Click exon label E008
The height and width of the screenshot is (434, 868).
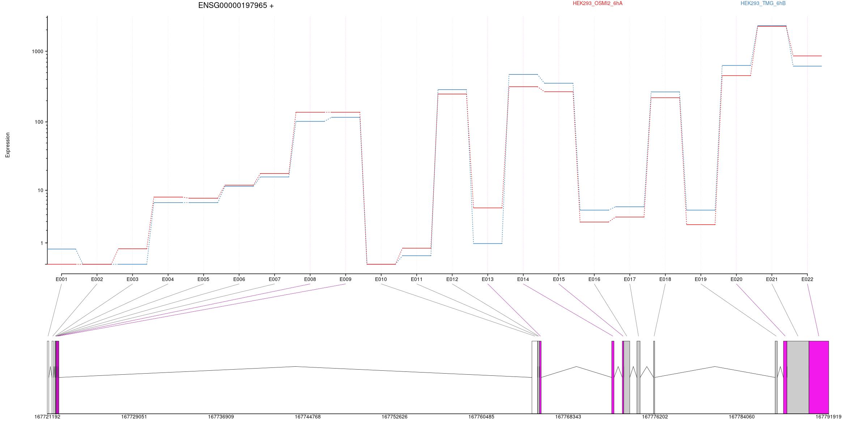[x=310, y=279]
